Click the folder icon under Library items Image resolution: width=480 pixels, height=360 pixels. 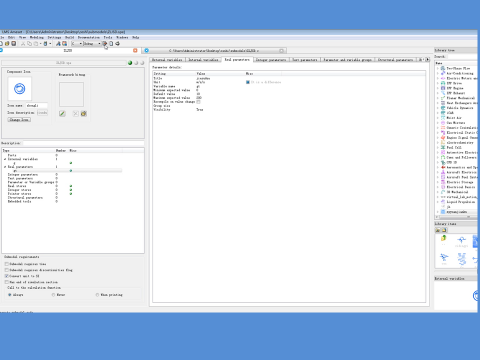(x=444, y=230)
